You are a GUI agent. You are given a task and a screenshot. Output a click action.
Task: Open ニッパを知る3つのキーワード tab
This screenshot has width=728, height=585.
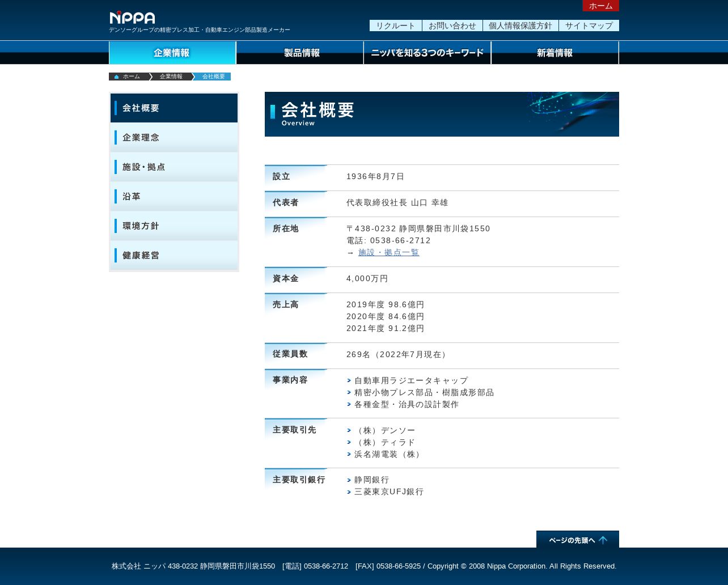(427, 53)
